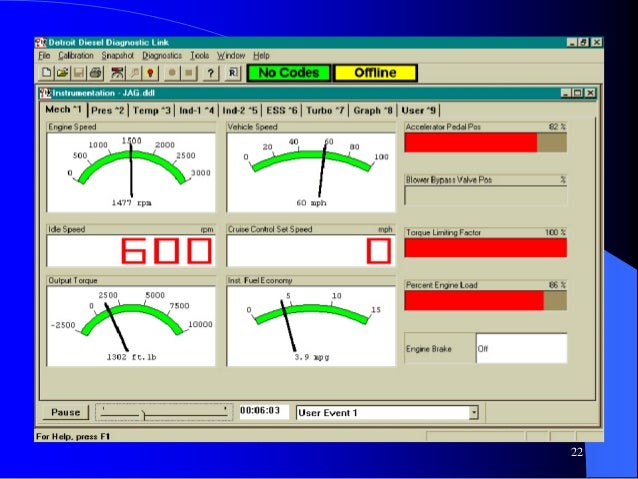Click the red marker toolbar icon
Viewport: 638px width, 479px height.
coord(150,73)
